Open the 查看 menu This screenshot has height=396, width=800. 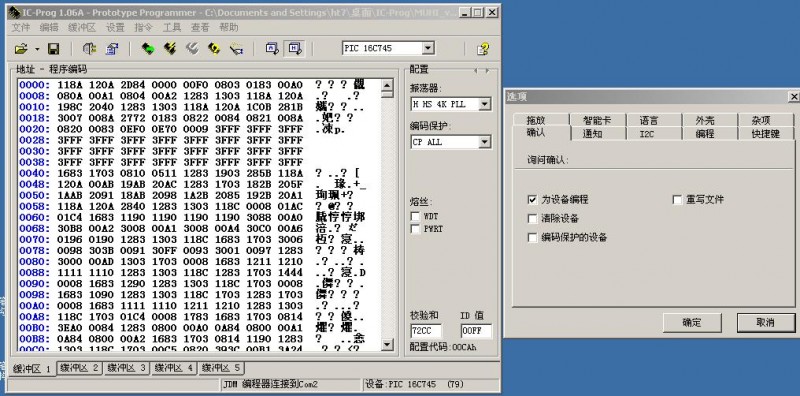click(200, 28)
